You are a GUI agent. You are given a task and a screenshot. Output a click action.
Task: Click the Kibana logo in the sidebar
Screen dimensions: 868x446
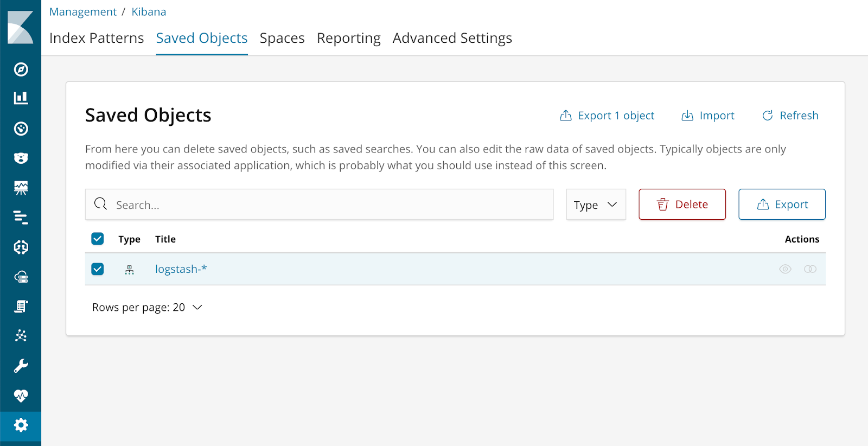[21, 27]
